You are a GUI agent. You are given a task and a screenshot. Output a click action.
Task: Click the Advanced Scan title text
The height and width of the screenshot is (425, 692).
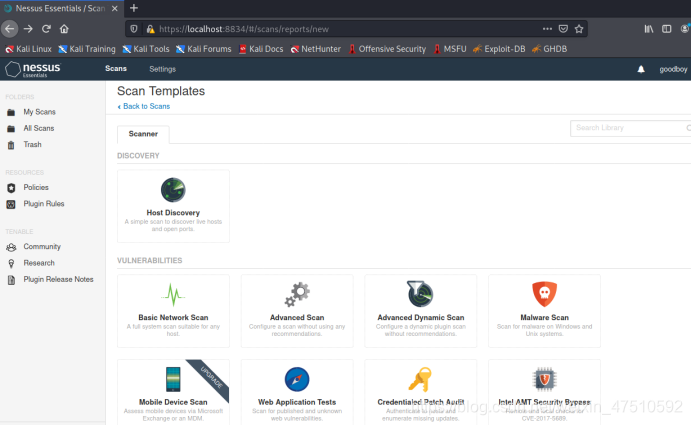(x=297, y=318)
